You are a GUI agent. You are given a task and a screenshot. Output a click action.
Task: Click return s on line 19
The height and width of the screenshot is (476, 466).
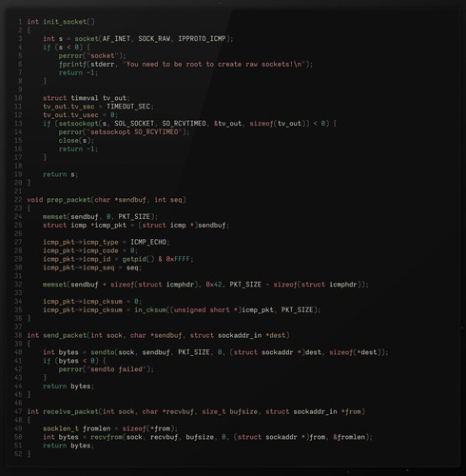tap(59, 174)
